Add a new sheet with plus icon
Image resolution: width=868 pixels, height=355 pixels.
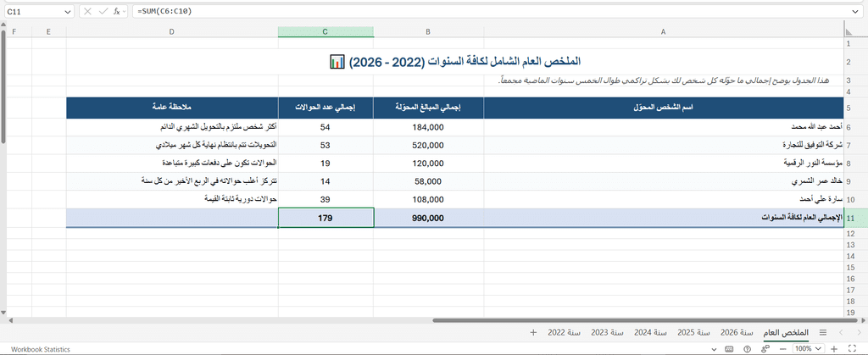pos(534,332)
